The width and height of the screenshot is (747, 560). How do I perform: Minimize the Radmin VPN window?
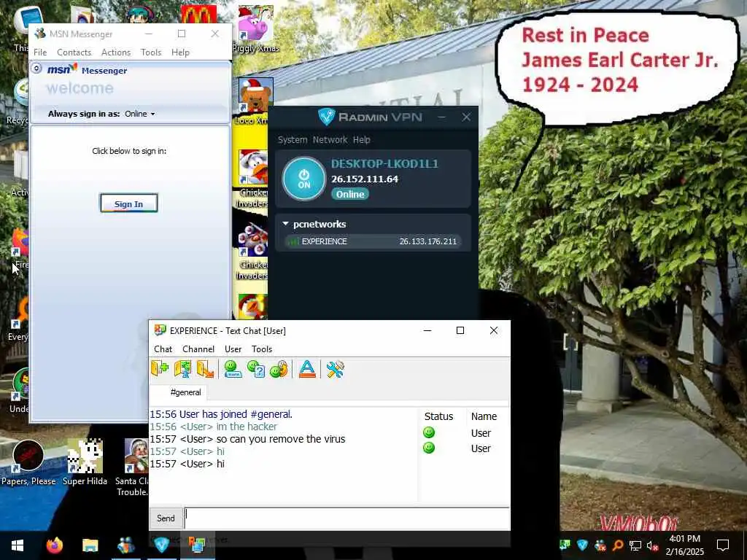[441, 117]
